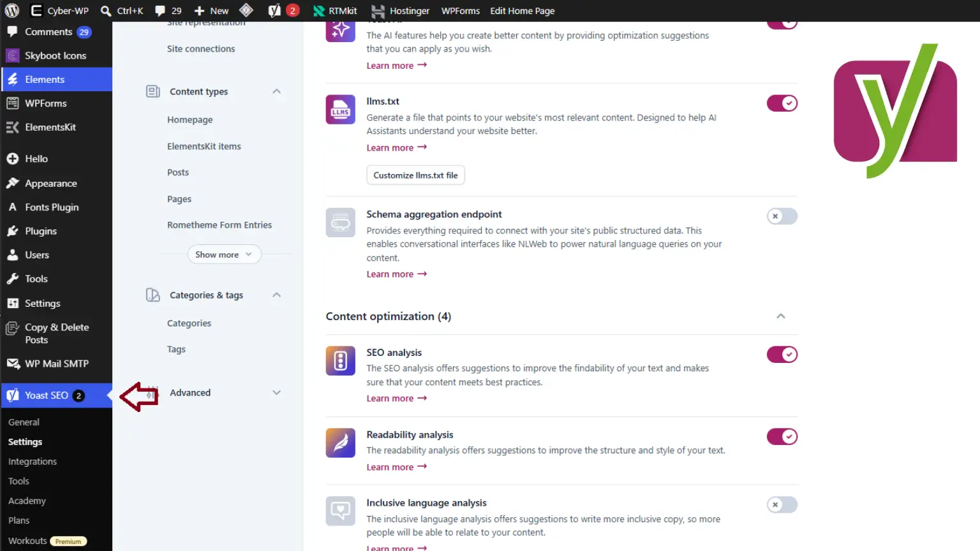Screen dimensions: 980x551
Task: Open Copy & Delete Posts
Action: coord(56,333)
